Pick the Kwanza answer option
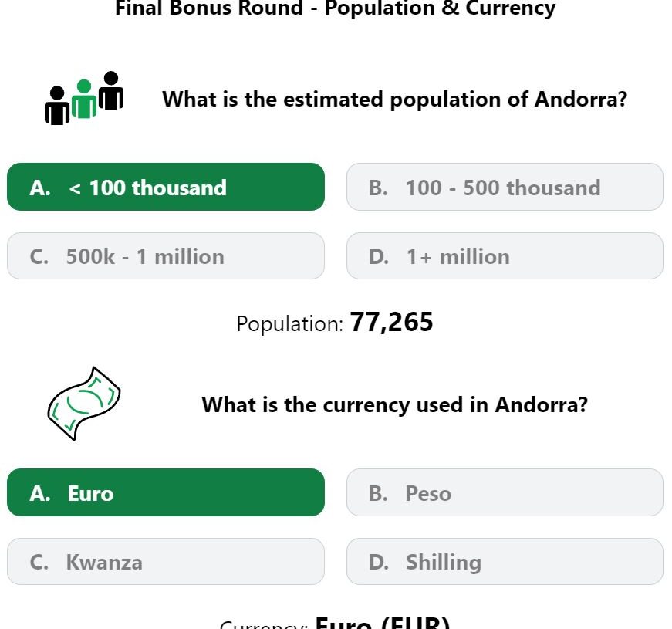Screen dimensions: 672x629 [x=166, y=561]
